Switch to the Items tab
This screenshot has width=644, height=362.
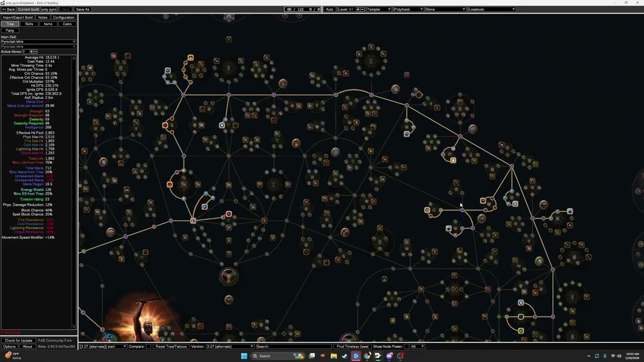pos(48,24)
